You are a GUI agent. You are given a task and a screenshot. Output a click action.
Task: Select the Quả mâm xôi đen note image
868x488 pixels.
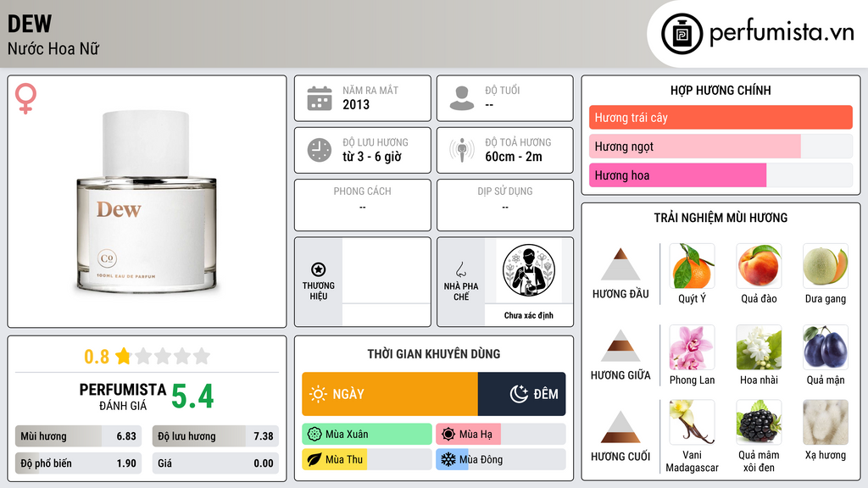[759, 422]
